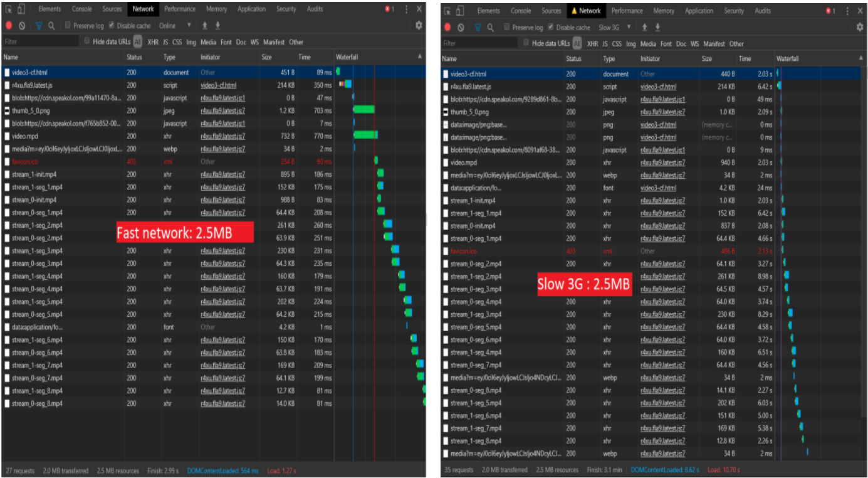Screen dimensions: 868x478
Task: Click Waterfall sort arrow in left DevTools
Action: (x=420, y=56)
